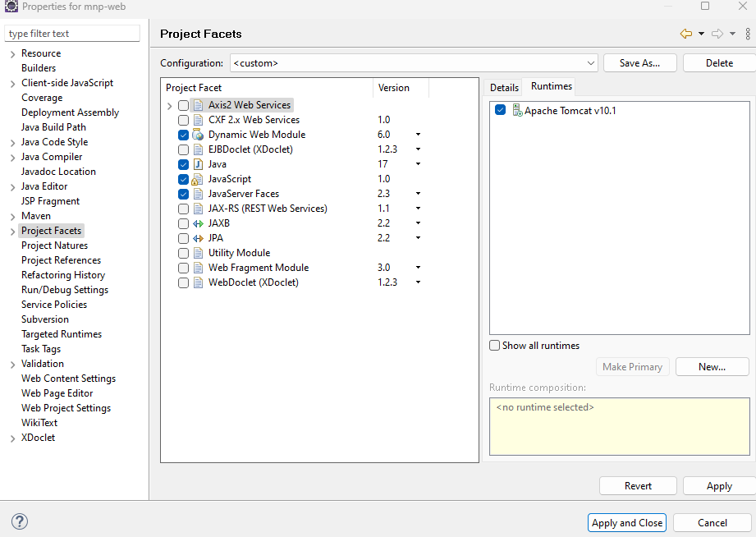Toggle the Show all runtimes checkbox
The width and height of the screenshot is (756, 537).
click(495, 346)
